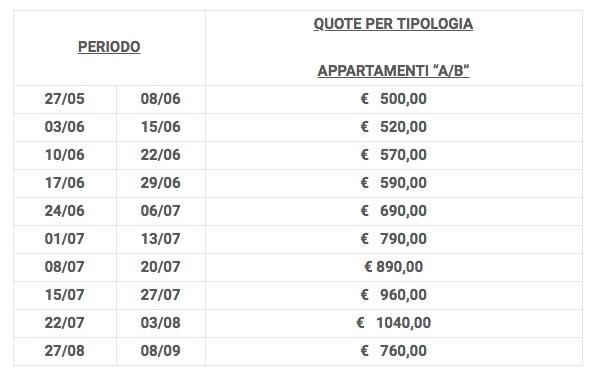Select the 08/07 start date cell
593x376 pixels.
(x=65, y=267)
